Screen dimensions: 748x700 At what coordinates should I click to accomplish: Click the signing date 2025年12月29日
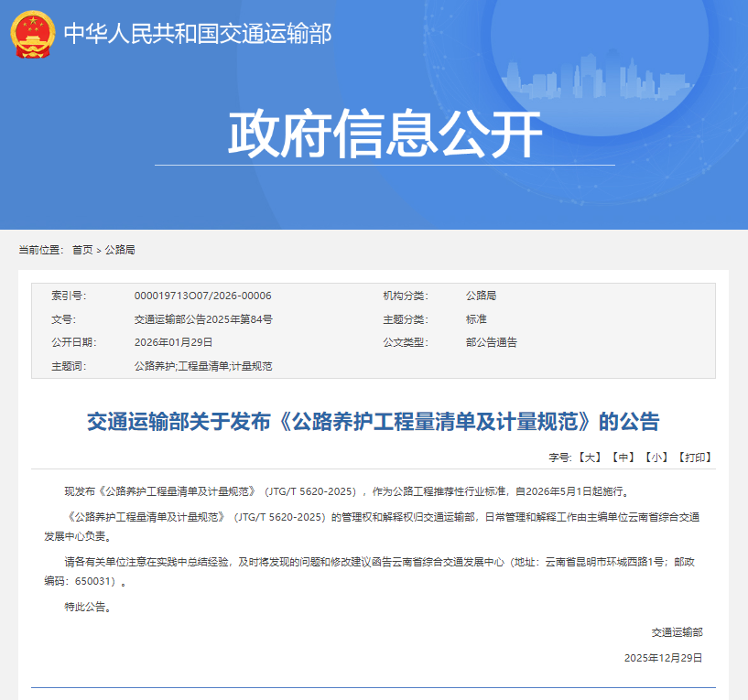pos(663,658)
